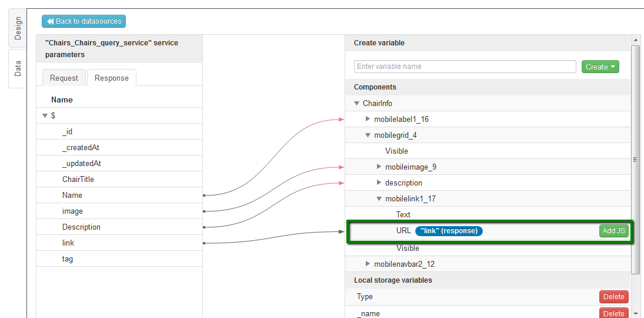
Task: Click the "link" (response) mapping badge
Action: click(449, 231)
